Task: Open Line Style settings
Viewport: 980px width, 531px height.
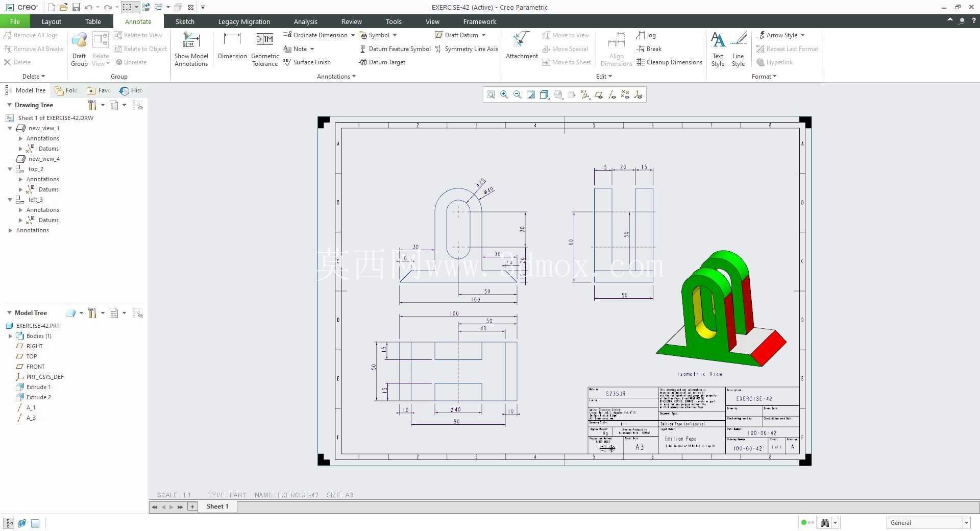Action: [738, 49]
